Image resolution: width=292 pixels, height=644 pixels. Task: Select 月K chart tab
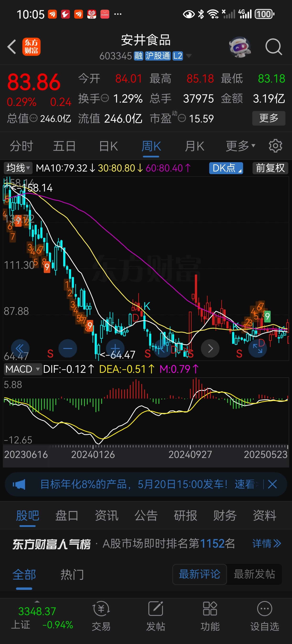(x=194, y=146)
